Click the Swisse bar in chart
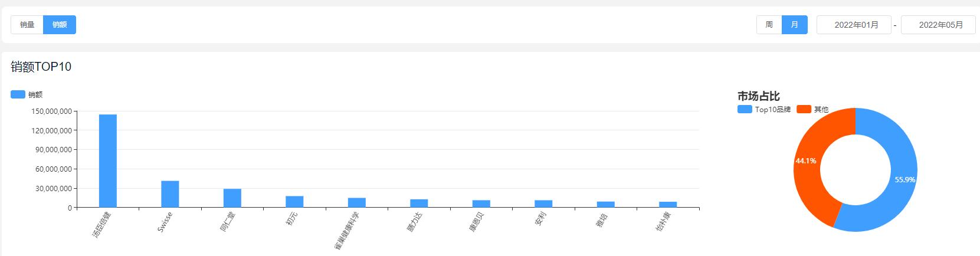The height and width of the screenshot is (256, 980). tap(170, 194)
